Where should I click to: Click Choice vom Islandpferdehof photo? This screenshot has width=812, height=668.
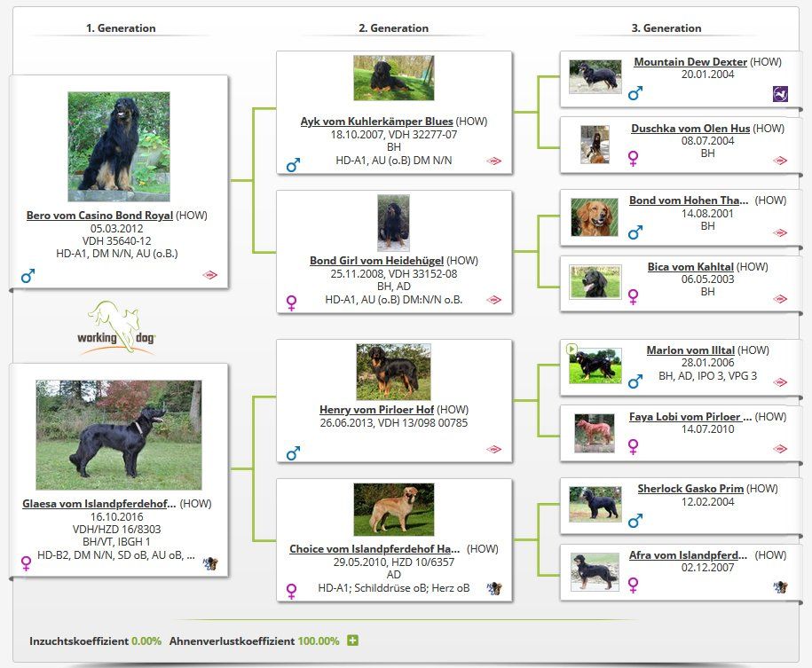[393, 509]
